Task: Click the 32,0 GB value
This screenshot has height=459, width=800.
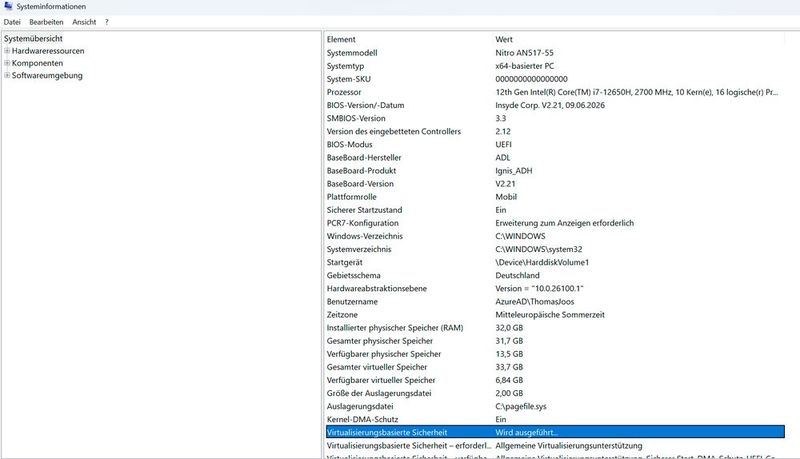Action: click(509, 328)
